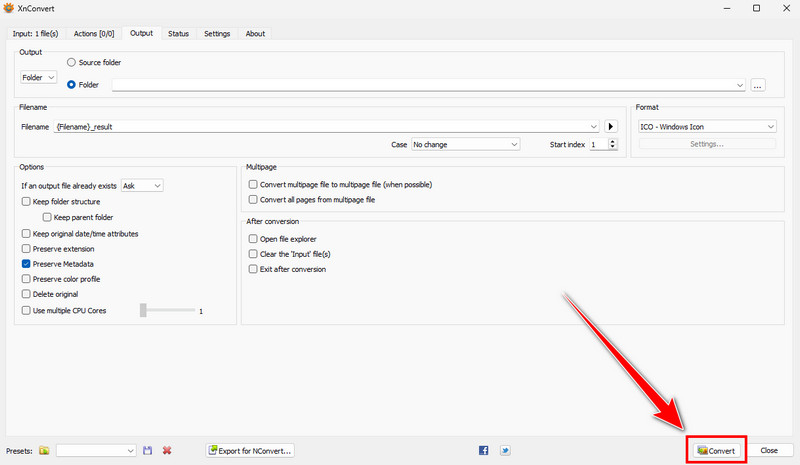The image size is (800, 465).
Task: Click Export for NConvert button
Action: (x=250, y=451)
